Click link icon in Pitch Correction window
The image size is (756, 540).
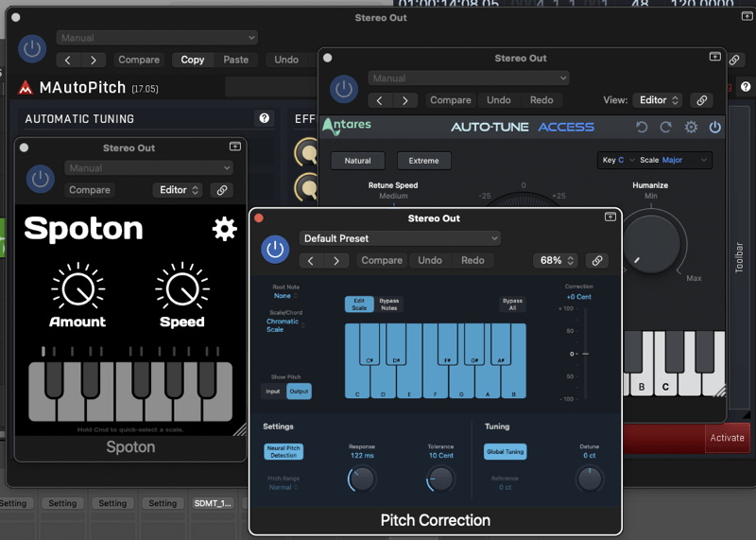tap(597, 261)
